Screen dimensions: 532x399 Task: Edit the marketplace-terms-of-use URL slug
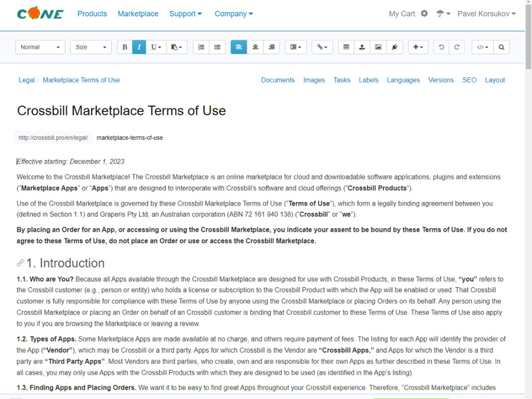click(x=130, y=138)
